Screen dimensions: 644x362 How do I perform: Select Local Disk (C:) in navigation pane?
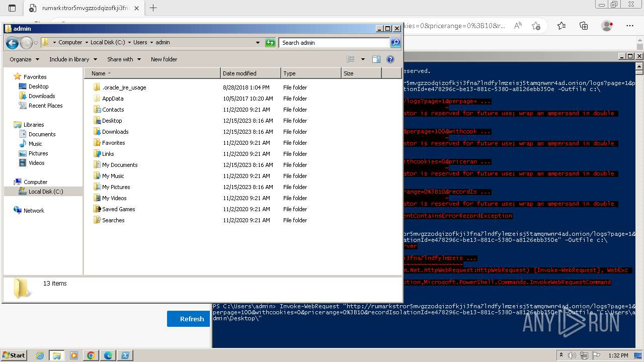(43, 192)
